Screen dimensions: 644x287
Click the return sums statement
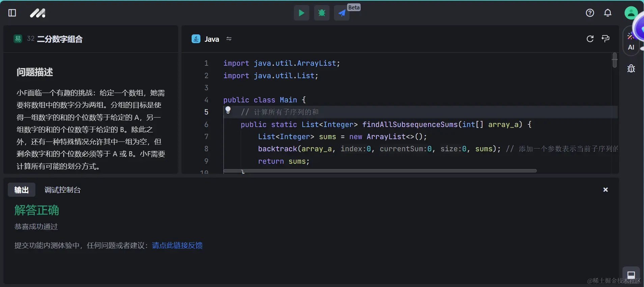284,161
